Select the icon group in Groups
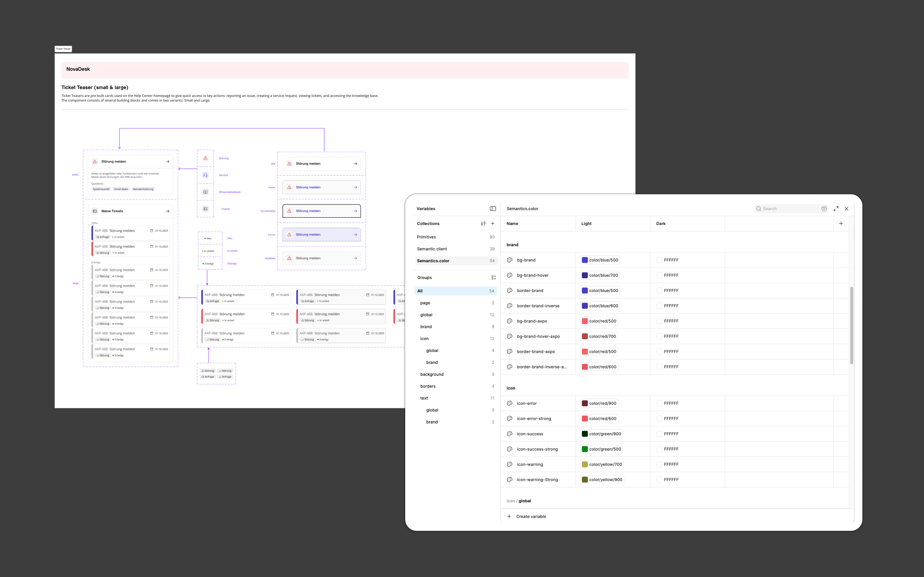This screenshot has width=924, height=577. (424, 339)
